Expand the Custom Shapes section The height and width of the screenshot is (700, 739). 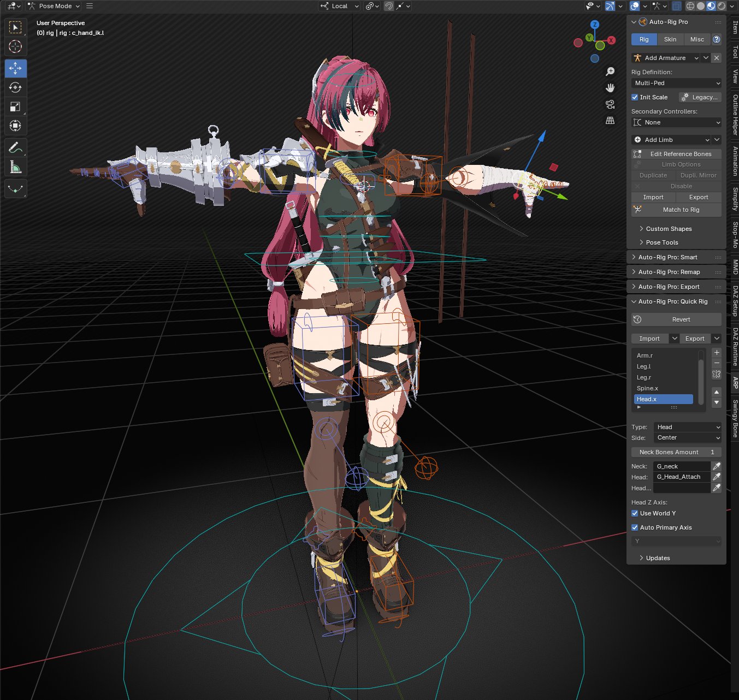click(669, 229)
